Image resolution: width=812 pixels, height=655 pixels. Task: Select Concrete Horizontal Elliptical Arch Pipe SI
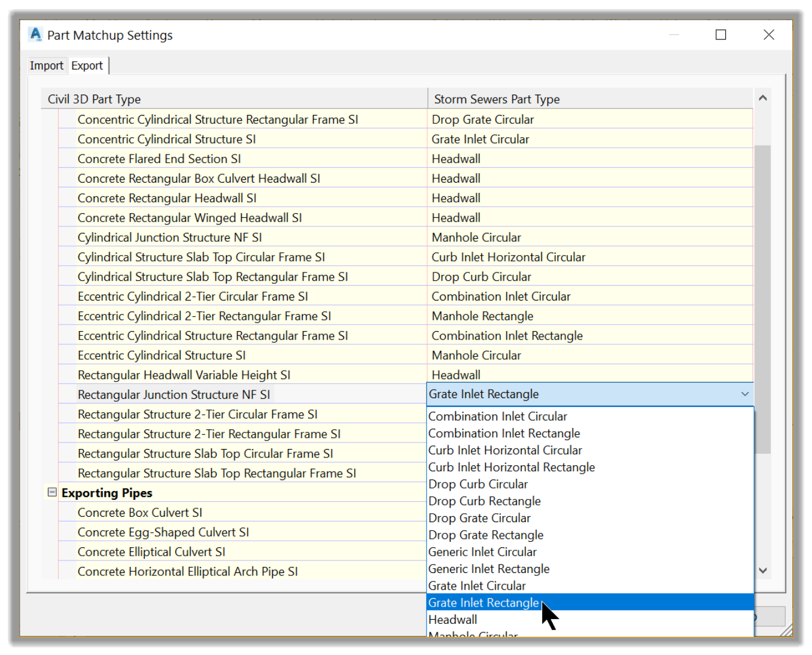tap(242, 572)
